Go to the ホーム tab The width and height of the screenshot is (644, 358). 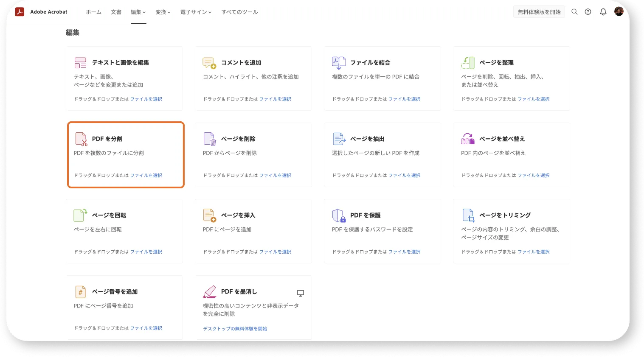[x=93, y=12]
